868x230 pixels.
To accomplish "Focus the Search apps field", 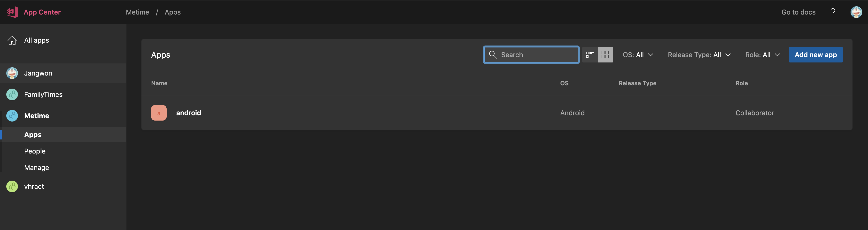I will pyautogui.click(x=531, y=54).
